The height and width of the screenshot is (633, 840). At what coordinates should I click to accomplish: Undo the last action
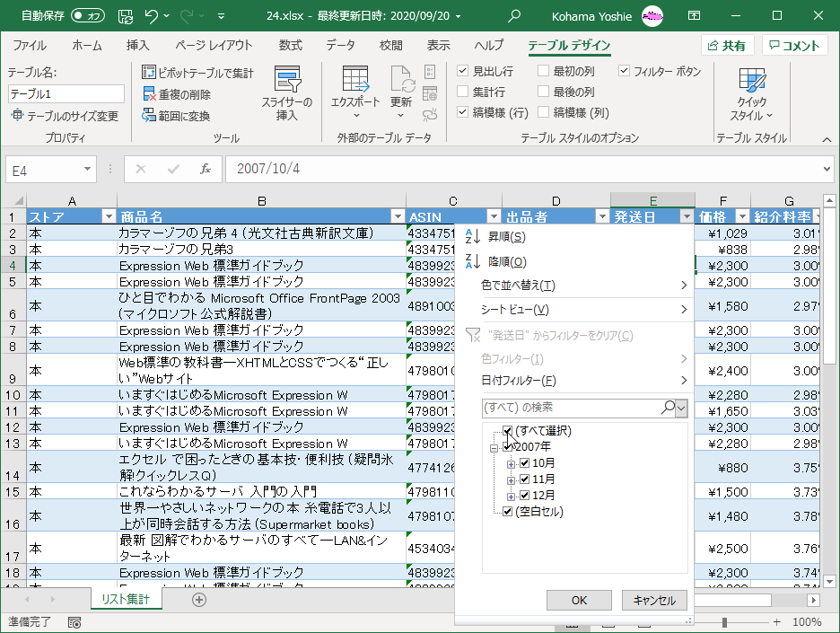coord(151,16)
